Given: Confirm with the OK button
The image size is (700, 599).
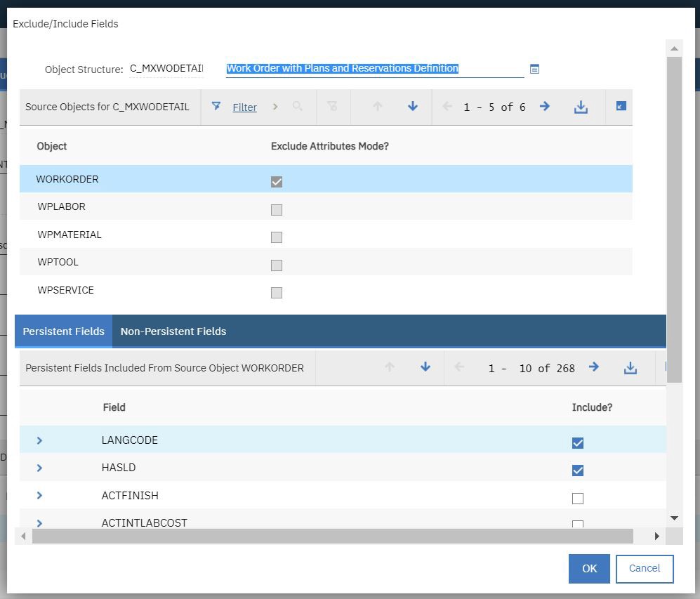Looking at the screenshot, I should coord(589,569).
